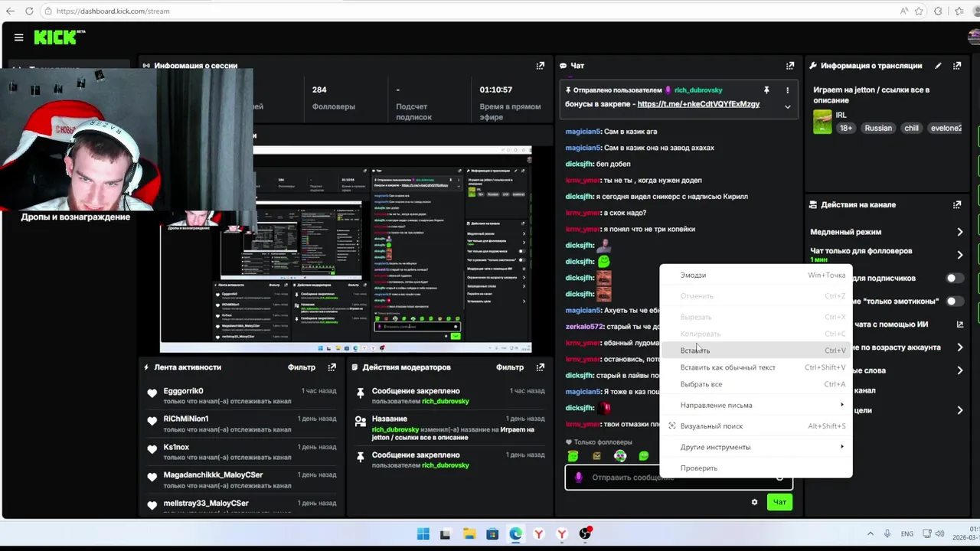Click the Russian language tag
This screenshot has width=980, height=551.
(x=878, y=128)
